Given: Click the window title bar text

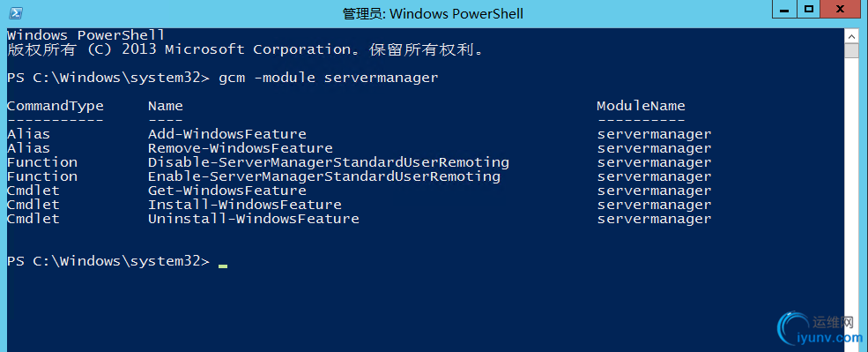Looking at the screenshot, I should pos(433,14).
